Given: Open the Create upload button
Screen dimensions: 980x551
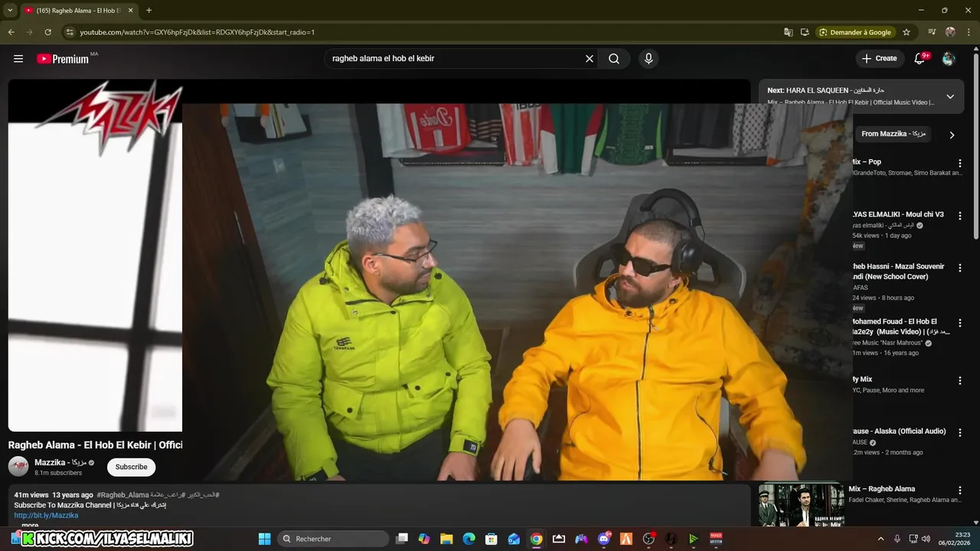Looking at the screenshot, I should (879, 58).
